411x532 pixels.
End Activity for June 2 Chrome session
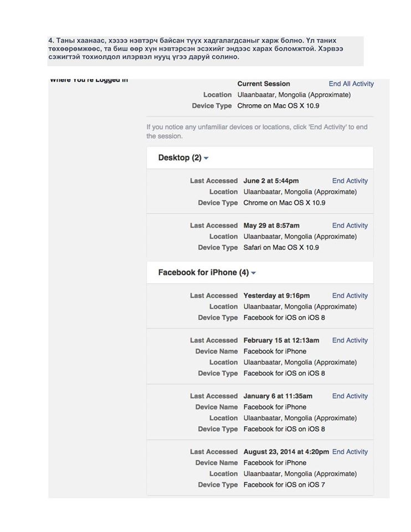coord(350,181)
